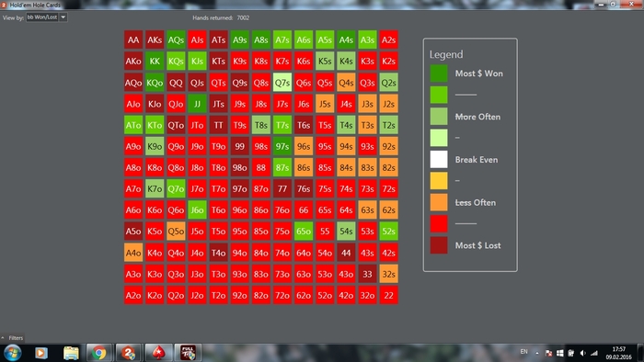Viewport: 644px width, 362px height.
Task: Click the 52s green cell
Action: (388, 232)
